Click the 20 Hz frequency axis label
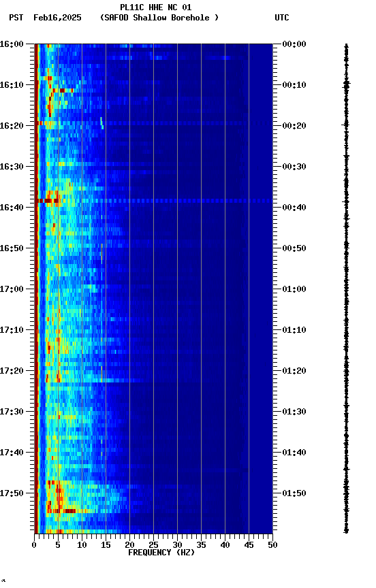 [x=129, y=546]
